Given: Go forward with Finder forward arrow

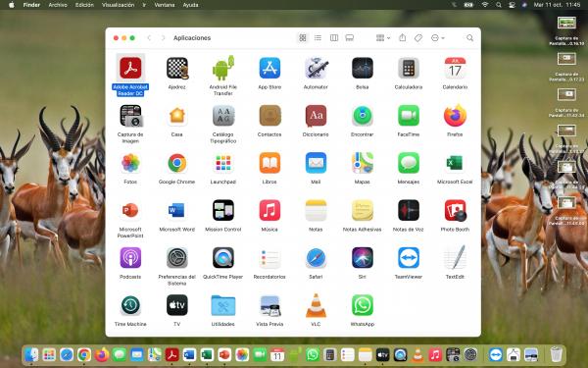Looking at the screenshot, I should [163, 38].
